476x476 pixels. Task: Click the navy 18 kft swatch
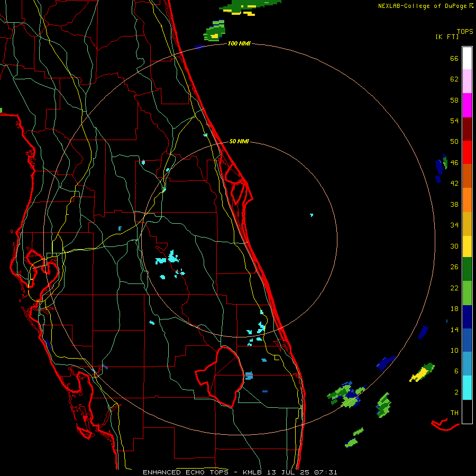[467, 317]
